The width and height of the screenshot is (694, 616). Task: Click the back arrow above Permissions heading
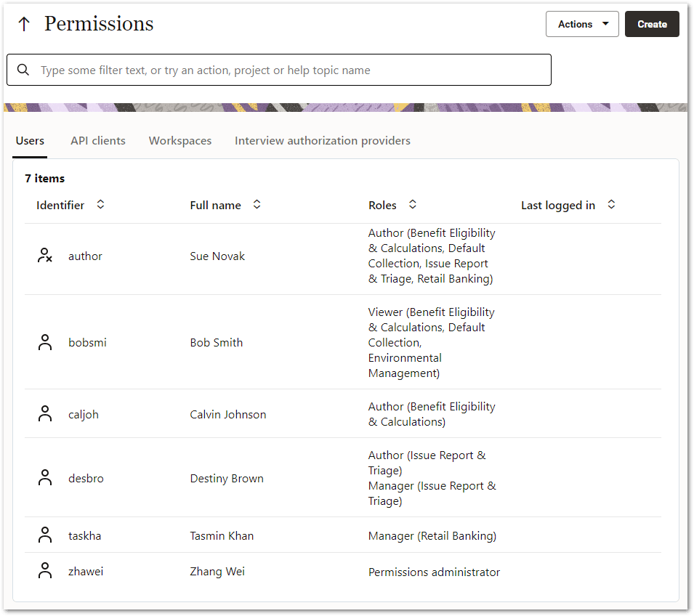[x=24, y=22]
